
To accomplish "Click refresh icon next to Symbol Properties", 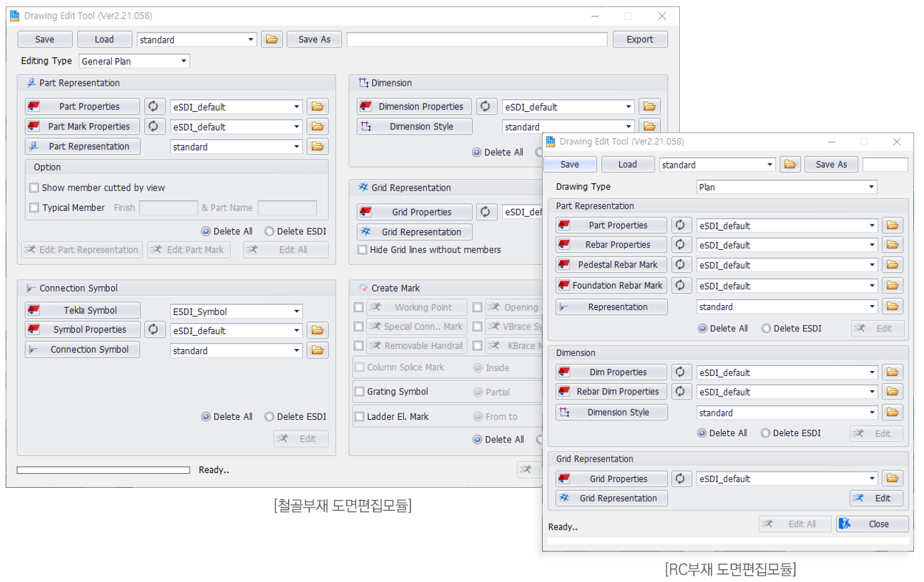I will point(153,330).
